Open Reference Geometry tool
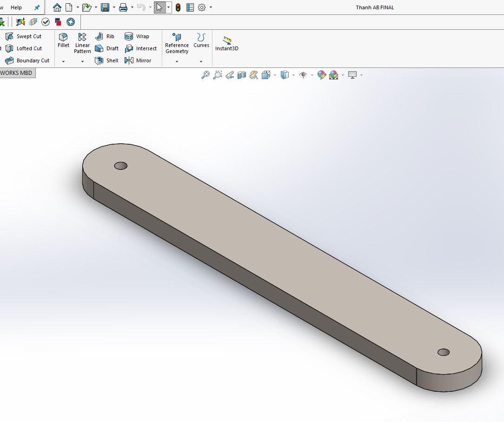This screenshot has width=504, height=422. pyautogui.click(x=177, y=43)
